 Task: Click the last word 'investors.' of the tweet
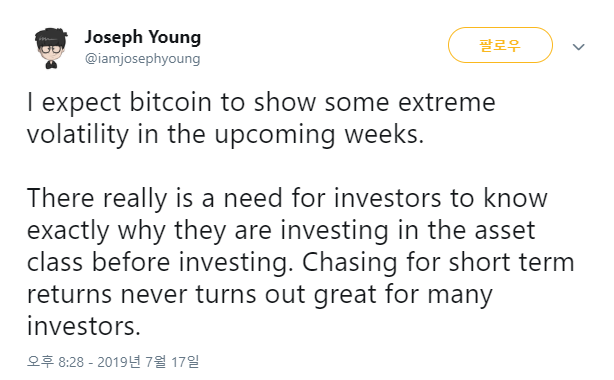[83, 326]
